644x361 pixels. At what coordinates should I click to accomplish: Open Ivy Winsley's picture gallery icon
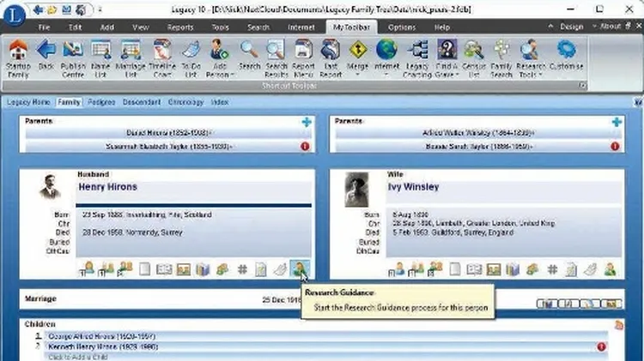(x=493, y=269)
